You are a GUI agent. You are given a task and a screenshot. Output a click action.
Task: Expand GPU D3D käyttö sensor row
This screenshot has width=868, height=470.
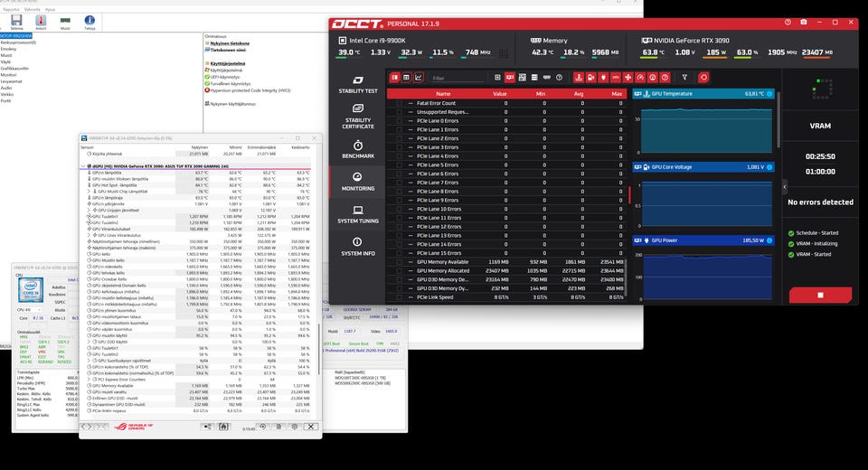point(89,343)
